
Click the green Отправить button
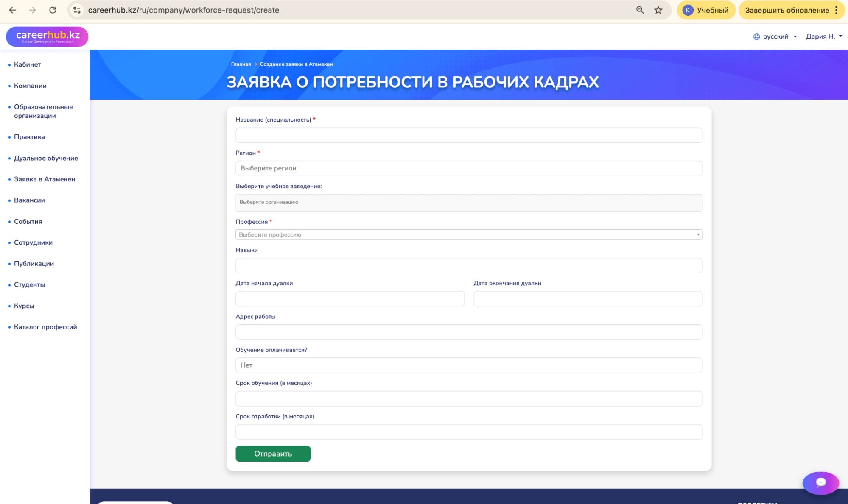[x=273, y=454]
